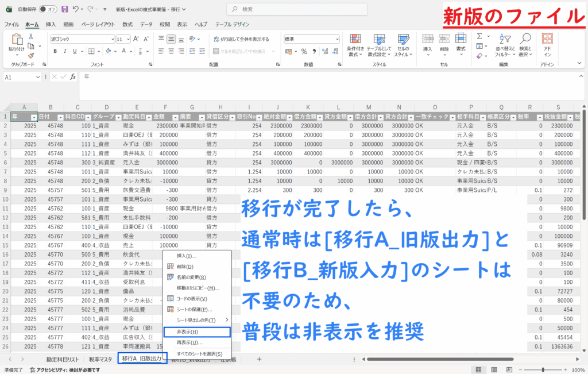Click the AutoSum sigma icon
588x374 pixels.
479,37
